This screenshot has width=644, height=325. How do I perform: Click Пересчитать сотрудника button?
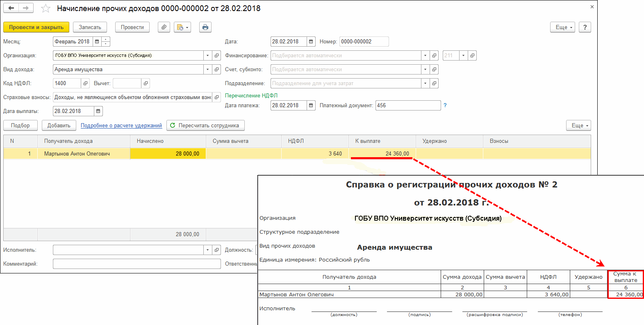coord(205,126)
